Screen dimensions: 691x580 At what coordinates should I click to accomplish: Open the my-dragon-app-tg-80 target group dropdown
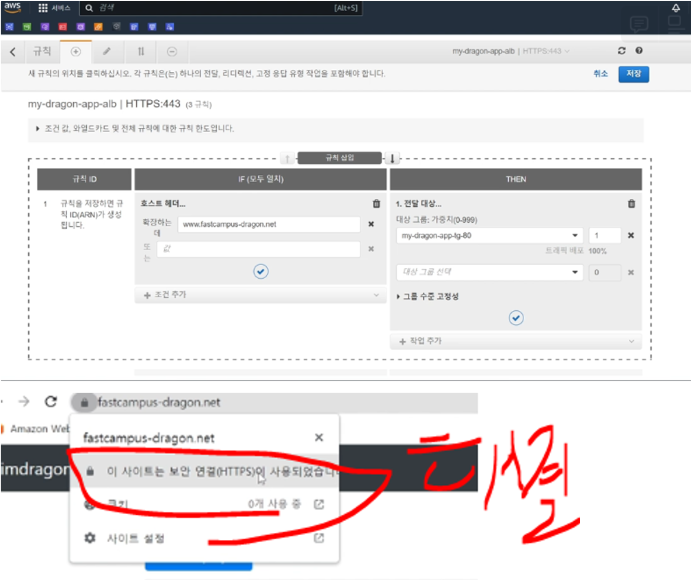point(490,235)
